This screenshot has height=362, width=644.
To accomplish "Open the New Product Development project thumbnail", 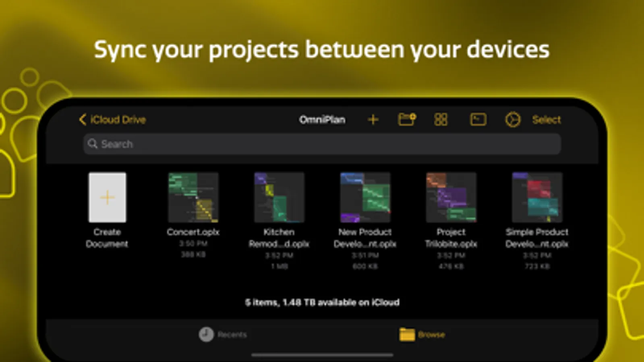I will 365,197.
